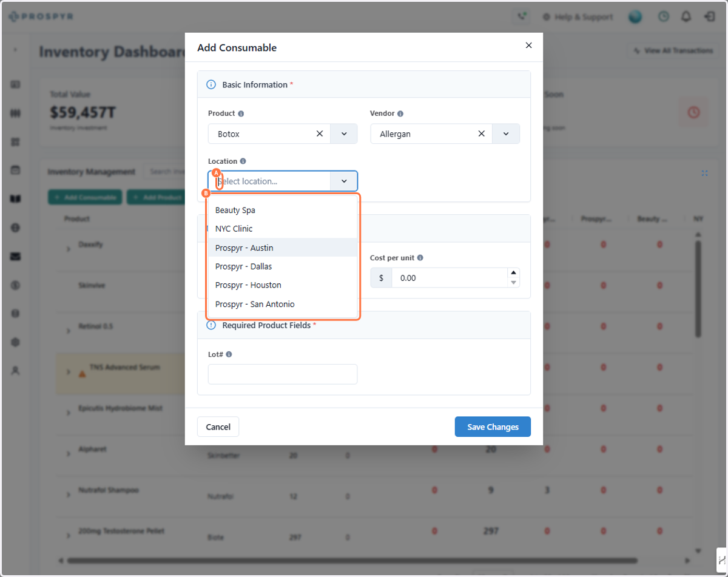Click the blue fullscreen expand icon
This screenshot has height=577, width=728.
point(704,173)
